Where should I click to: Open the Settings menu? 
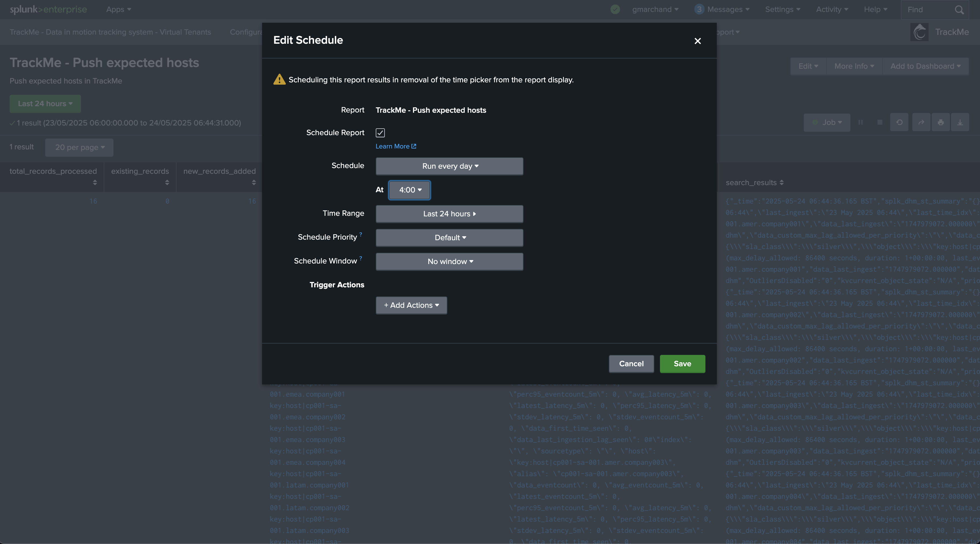pyautogui.click(x=782, y=9)
